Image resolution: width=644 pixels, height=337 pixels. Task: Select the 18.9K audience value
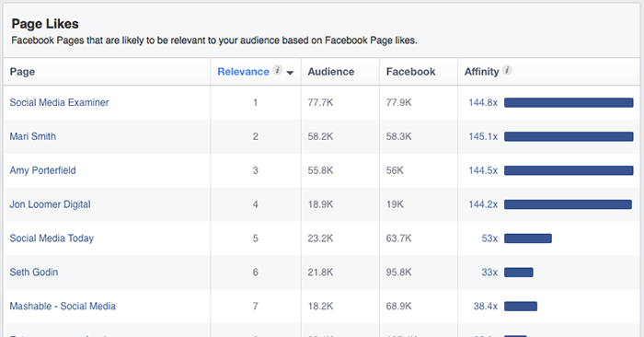(320, 204)
